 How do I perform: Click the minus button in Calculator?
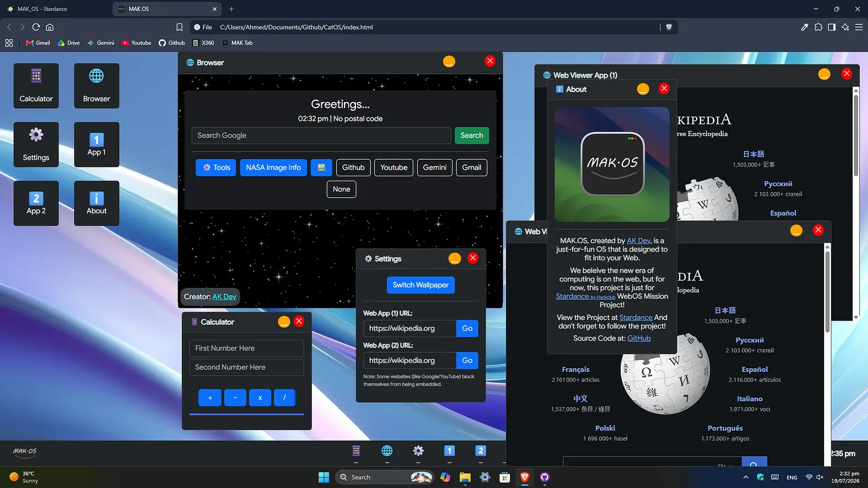coord(235,398)
